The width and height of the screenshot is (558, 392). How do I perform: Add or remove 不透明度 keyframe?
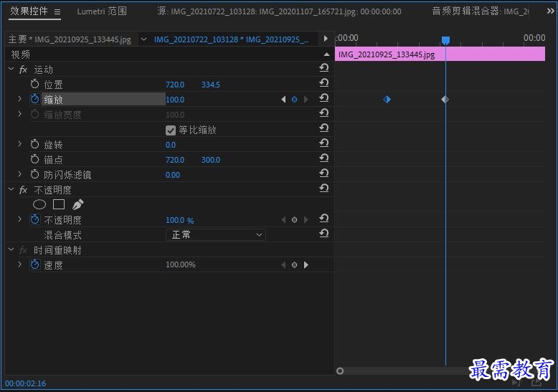(x=294, y=220)
